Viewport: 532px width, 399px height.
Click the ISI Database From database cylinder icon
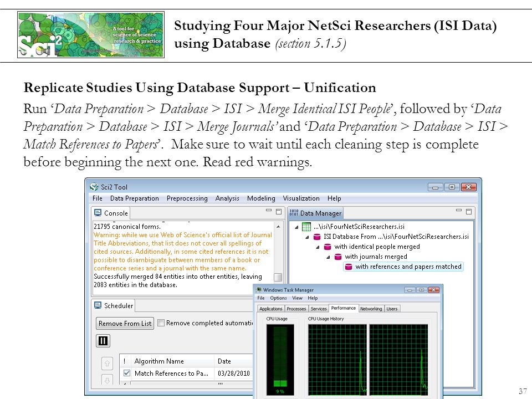[317, 237]
